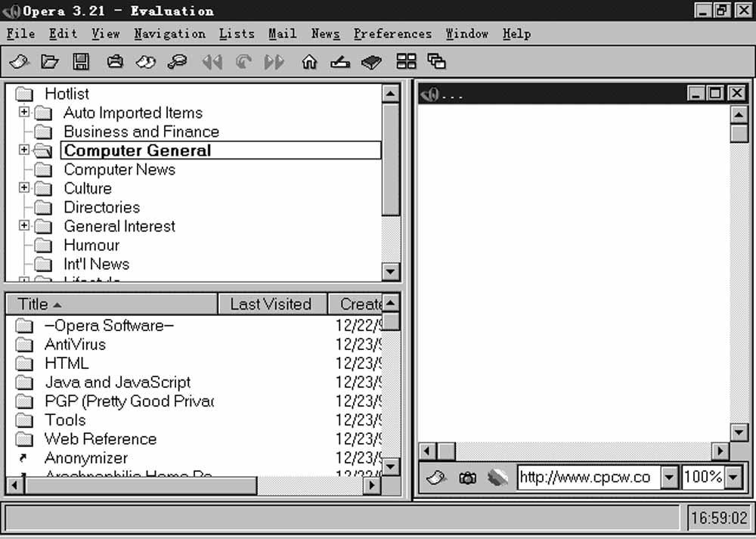This screenshot has height=539, width=756.
Task: Sort by the Title column header
Action: click(x=112, y=304)
